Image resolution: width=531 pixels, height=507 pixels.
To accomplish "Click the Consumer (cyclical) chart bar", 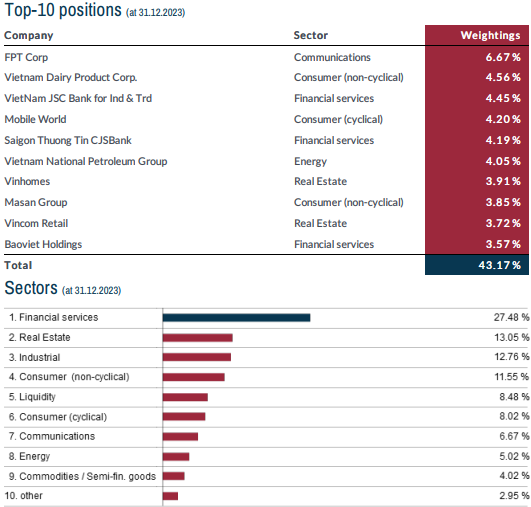I will pyautogui.click(x=184, y=417).
